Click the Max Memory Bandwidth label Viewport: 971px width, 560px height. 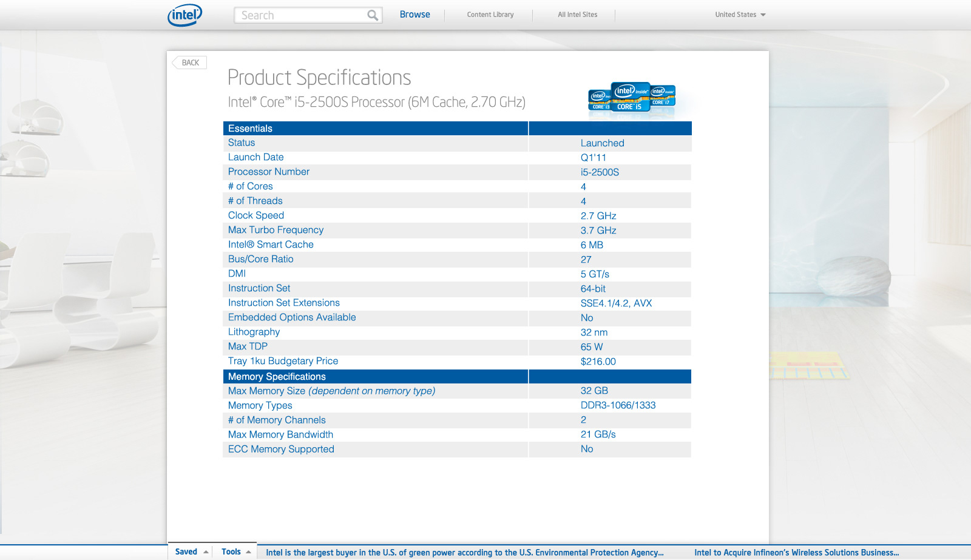281,434
